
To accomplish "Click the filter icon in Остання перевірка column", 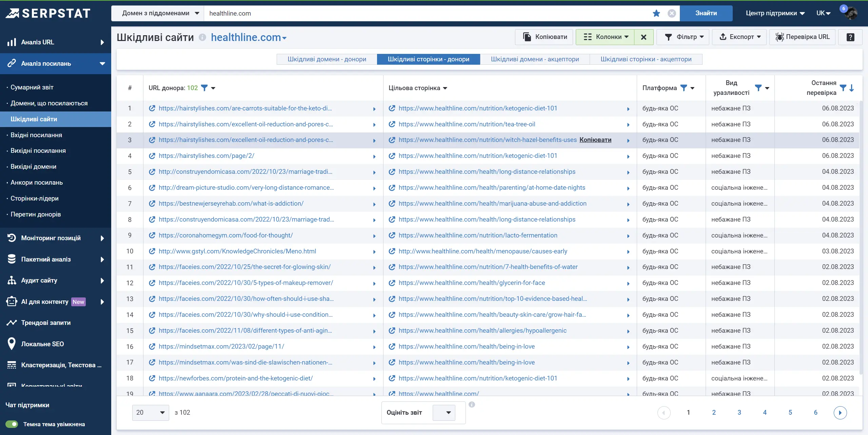I will [x=843, y=88].
